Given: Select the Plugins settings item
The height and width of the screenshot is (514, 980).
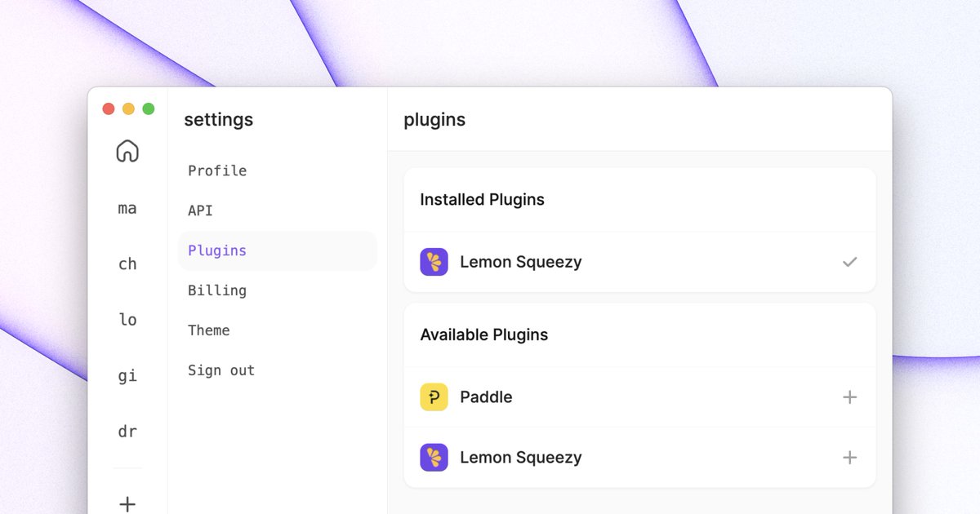Looking at the screenshot, I should (x=278, y=250).
